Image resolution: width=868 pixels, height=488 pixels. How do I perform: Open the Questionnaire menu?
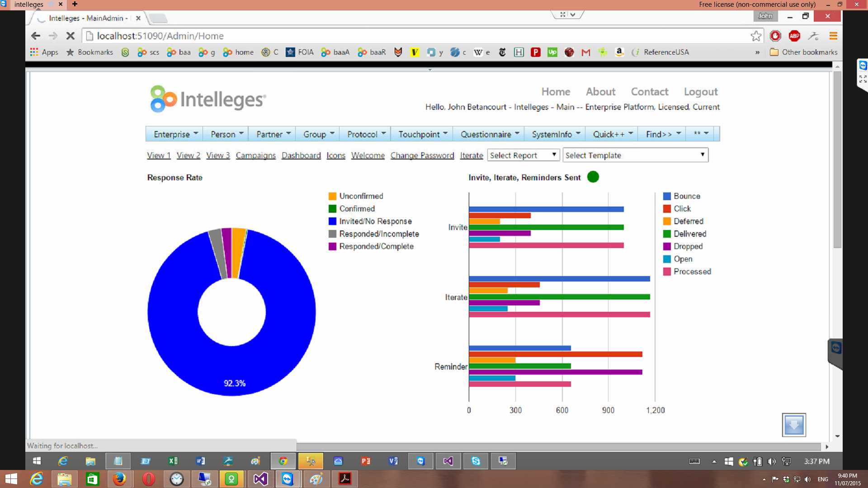(x=490, y=134)
